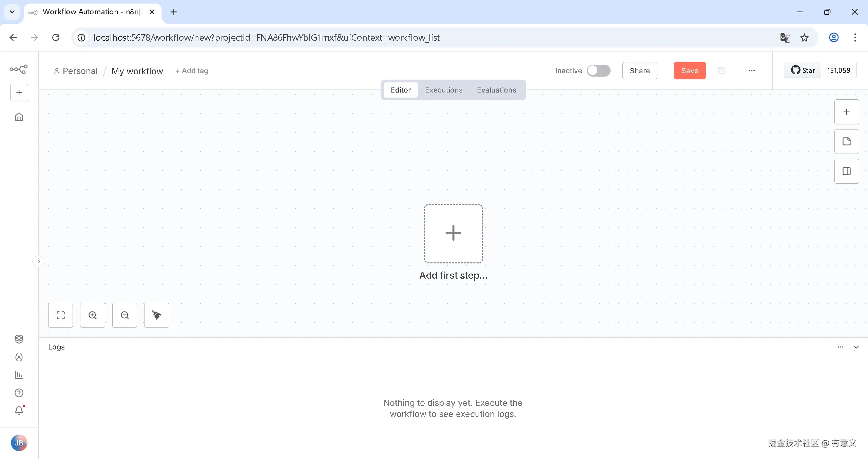Open the Logs panel more options
The height and width of the screenshot is (459, 868).
tap(840, 347)
